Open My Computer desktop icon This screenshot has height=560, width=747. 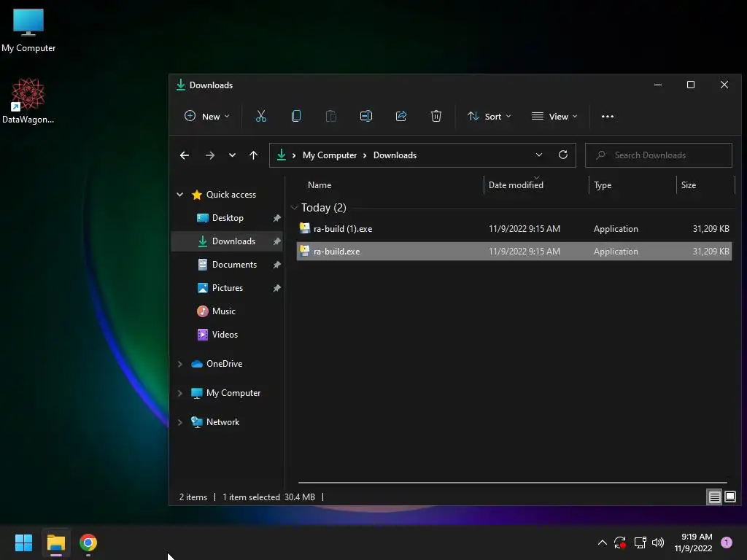tap(28, 31)
